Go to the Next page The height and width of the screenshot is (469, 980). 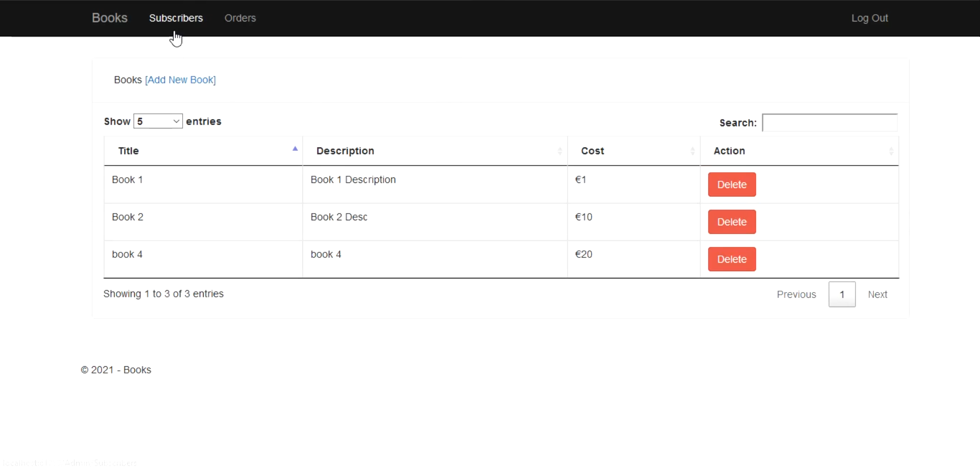click(877, 294)
